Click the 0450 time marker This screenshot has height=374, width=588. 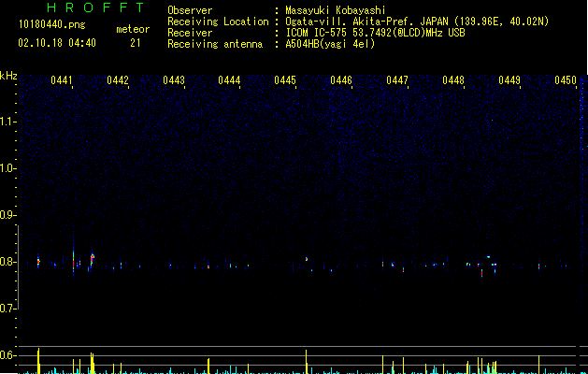click(x=566, y=80)
